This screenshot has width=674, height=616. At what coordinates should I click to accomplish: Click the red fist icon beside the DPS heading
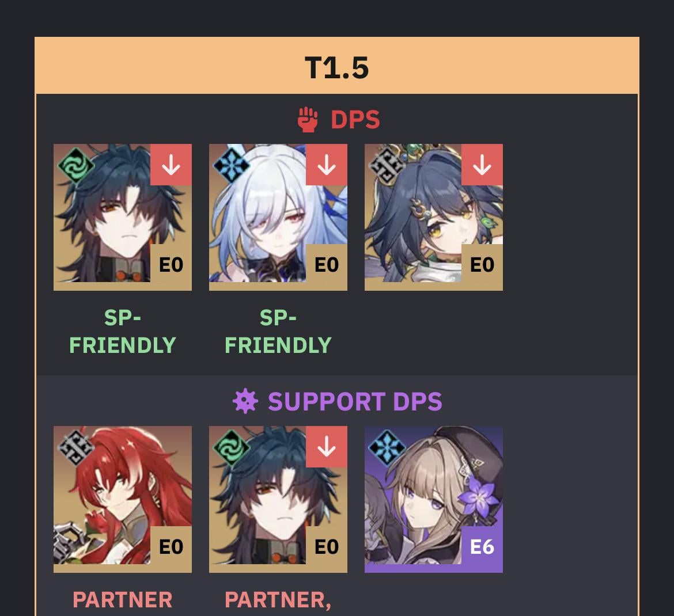pyautogui.click(x=308, y=119)
